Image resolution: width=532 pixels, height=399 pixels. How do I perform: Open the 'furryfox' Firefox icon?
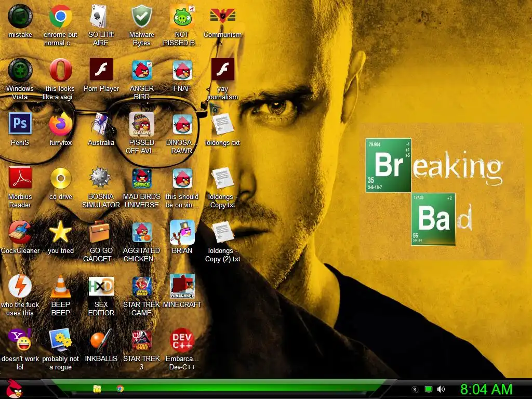[x=60, y=125]
